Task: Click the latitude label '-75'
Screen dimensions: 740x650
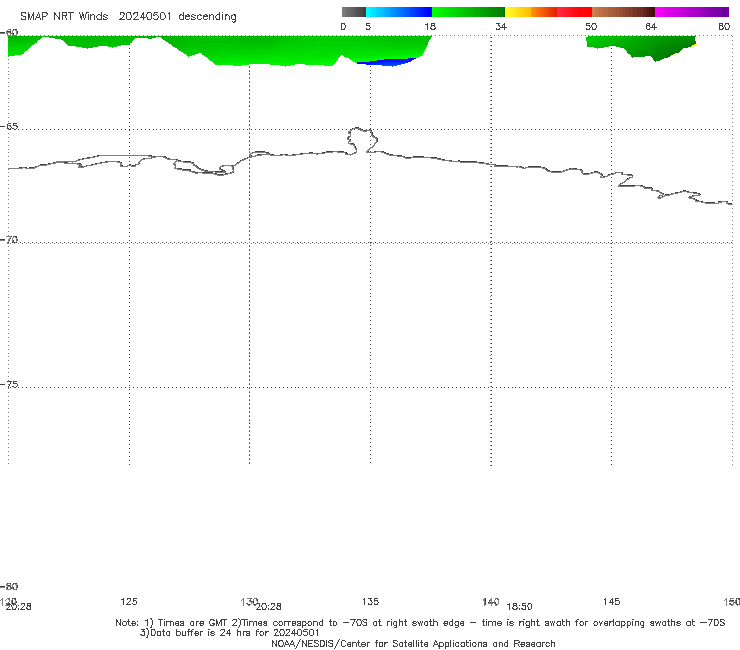Action: point(9,384)
